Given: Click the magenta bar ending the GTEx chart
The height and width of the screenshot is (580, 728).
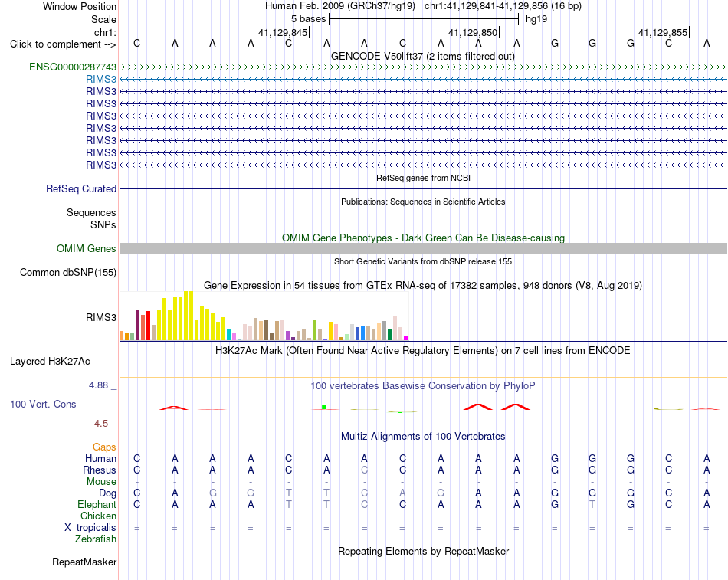Looking at the screenshot, I should pos(406,338).
